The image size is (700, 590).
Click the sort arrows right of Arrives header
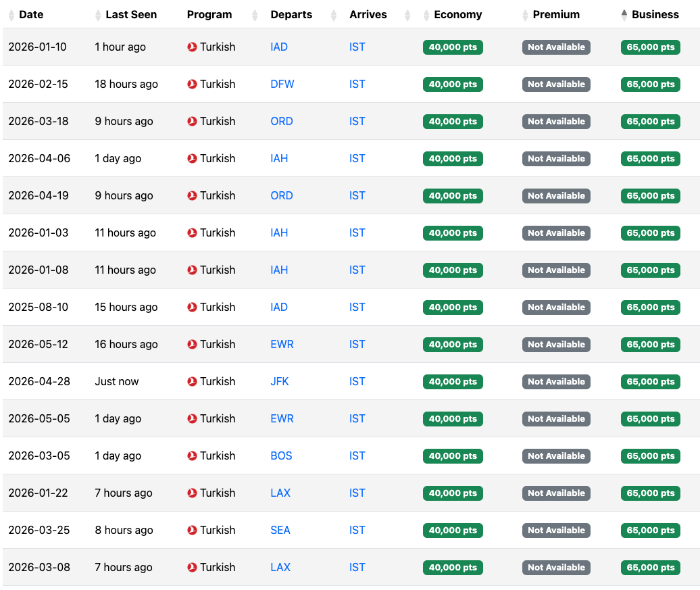click(407, 15)
